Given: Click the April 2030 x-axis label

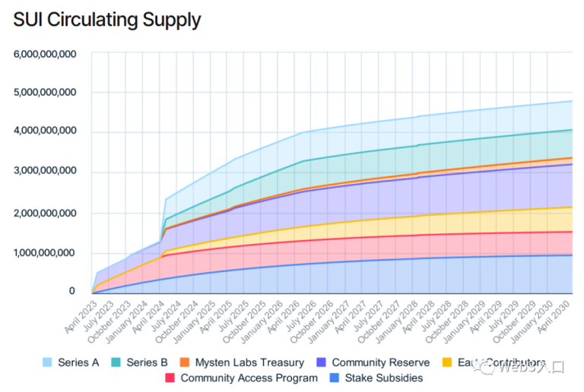Looking at the screenshot, I should tap(553, 318).
